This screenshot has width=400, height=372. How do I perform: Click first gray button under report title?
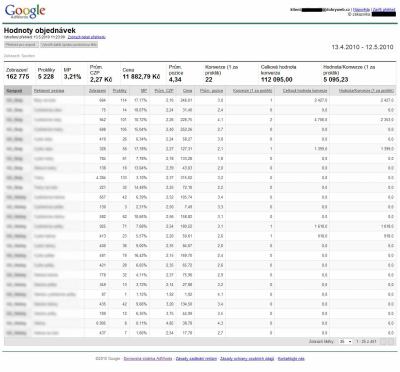[x=21, y=44]
